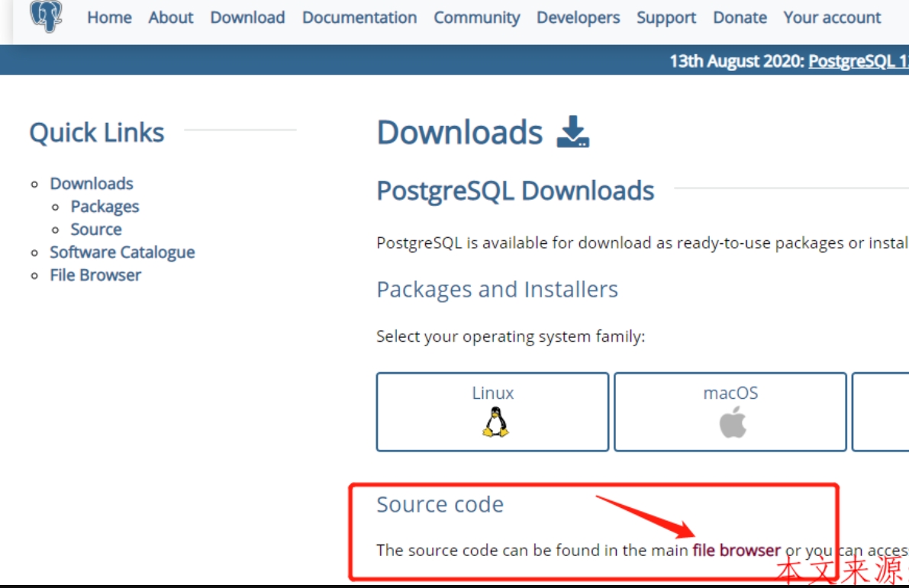The image size is (909, 588).
Task: Click the 'Select your operating system family' text
Action: (x=511, y=336)
